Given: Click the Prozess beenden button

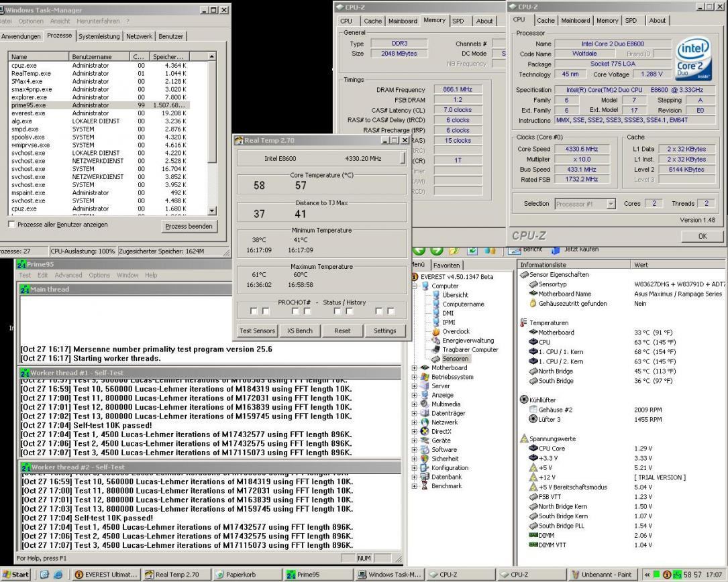Looking at the screenshot, I should 189,227.
